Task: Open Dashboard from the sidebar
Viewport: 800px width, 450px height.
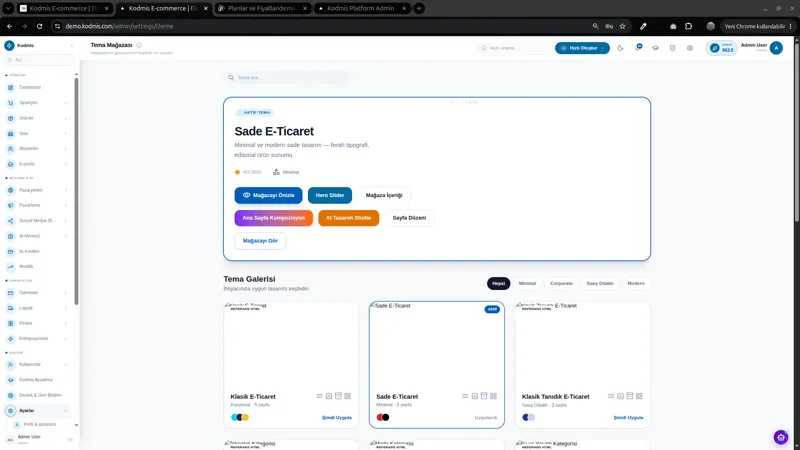Action: [30, 87]
